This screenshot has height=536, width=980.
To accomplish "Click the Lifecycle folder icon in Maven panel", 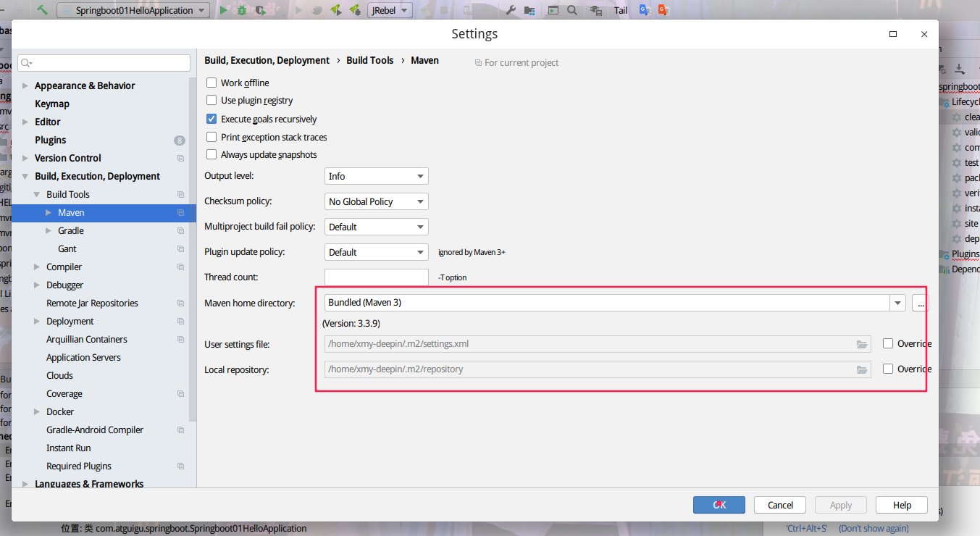I will point(945,102).
